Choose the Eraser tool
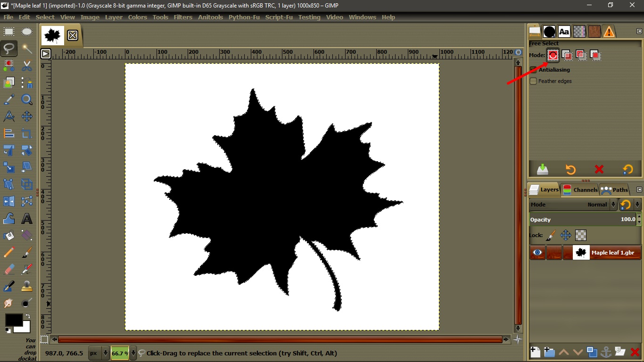644x362 pixels. click(x=9, y=269)
